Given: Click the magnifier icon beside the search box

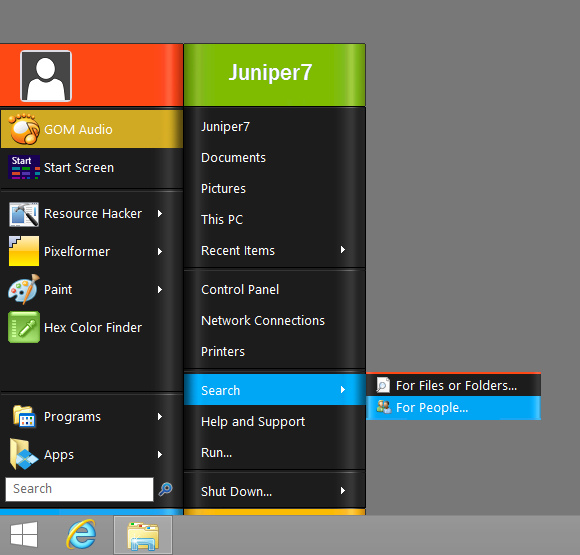Looking at the screenshot, I should click(x=165, y=489).
